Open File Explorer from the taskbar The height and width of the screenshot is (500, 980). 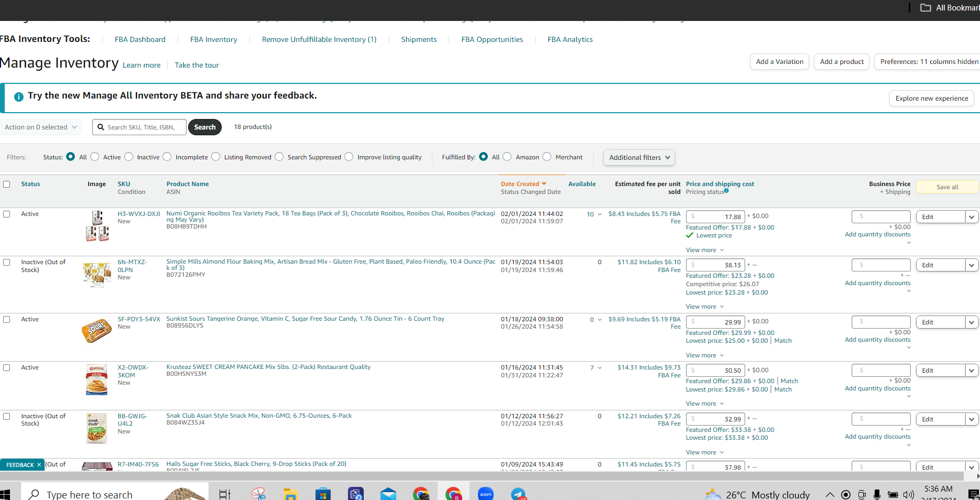point(290,494)
